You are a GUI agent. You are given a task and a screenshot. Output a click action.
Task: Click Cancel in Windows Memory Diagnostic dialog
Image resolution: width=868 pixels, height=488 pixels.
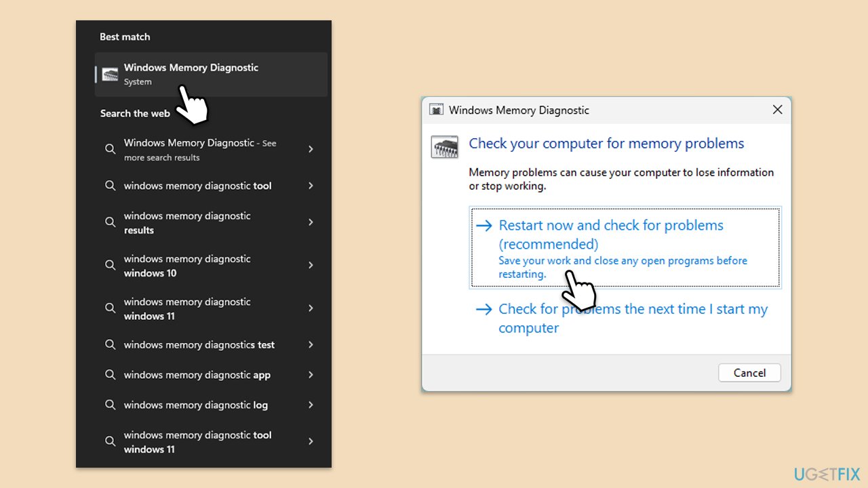749,373
